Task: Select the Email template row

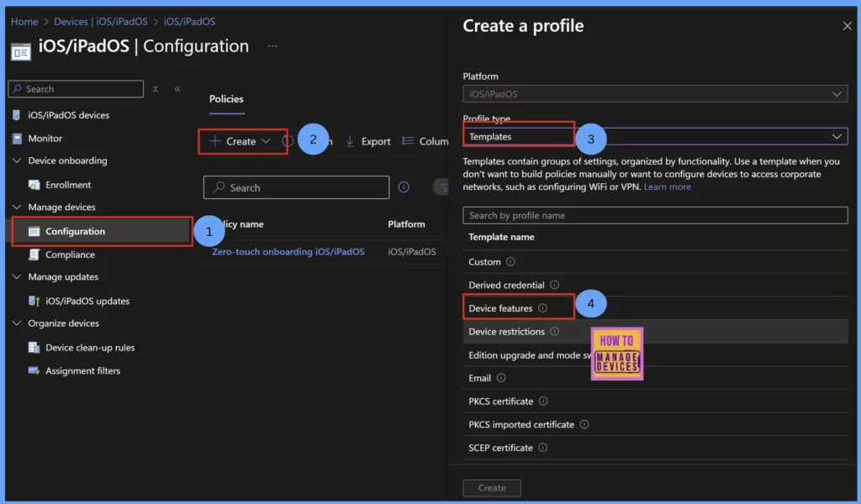Action: tap(655, 378)
